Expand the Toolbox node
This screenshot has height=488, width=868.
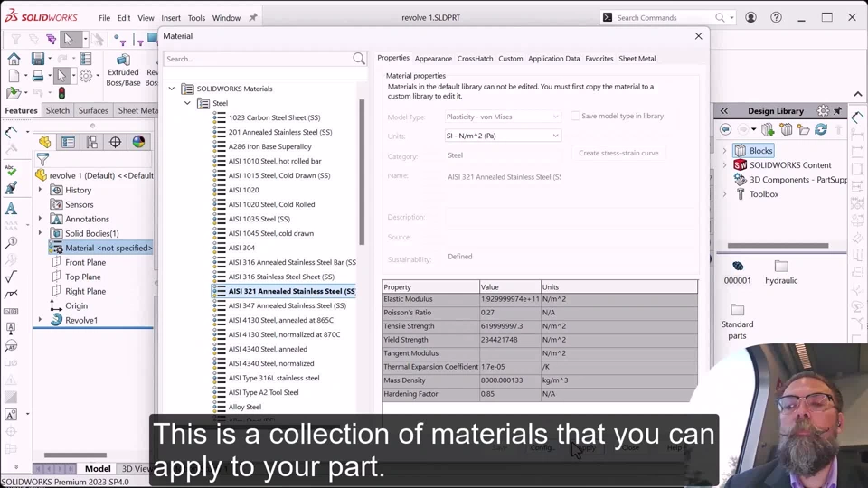[724, 194]
